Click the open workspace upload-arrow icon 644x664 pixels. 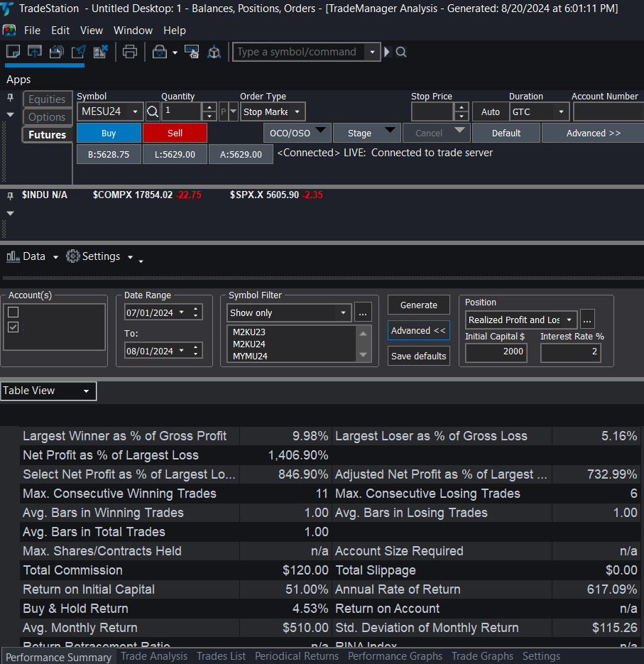(x=35, y=52)
